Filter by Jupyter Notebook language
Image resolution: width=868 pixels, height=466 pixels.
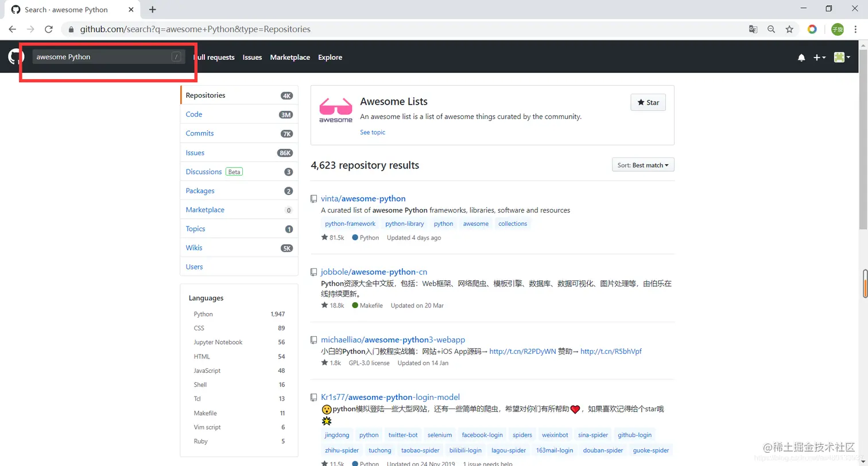[239, 342]
